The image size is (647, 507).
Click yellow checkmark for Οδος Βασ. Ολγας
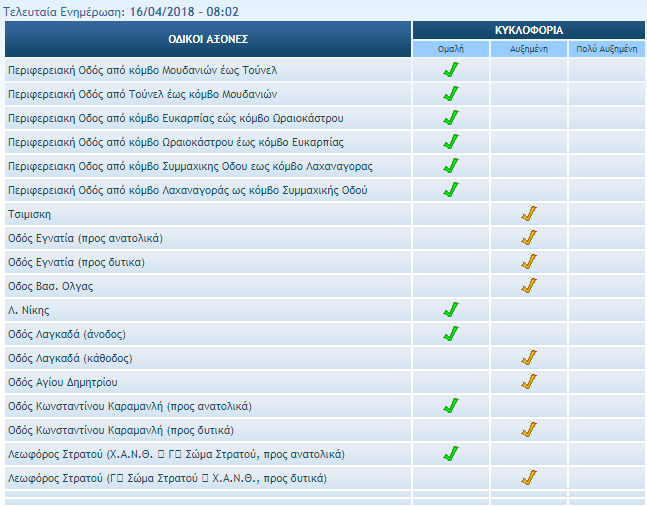[x=529, y=286]
